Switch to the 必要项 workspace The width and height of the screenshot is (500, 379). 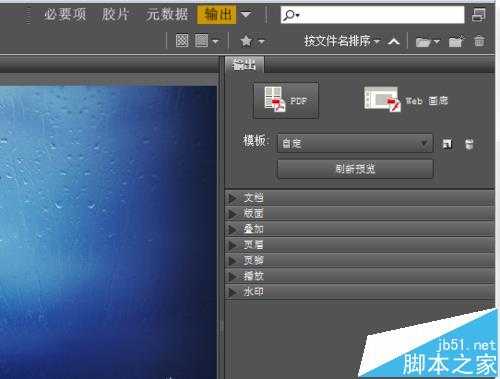point(65,15)
